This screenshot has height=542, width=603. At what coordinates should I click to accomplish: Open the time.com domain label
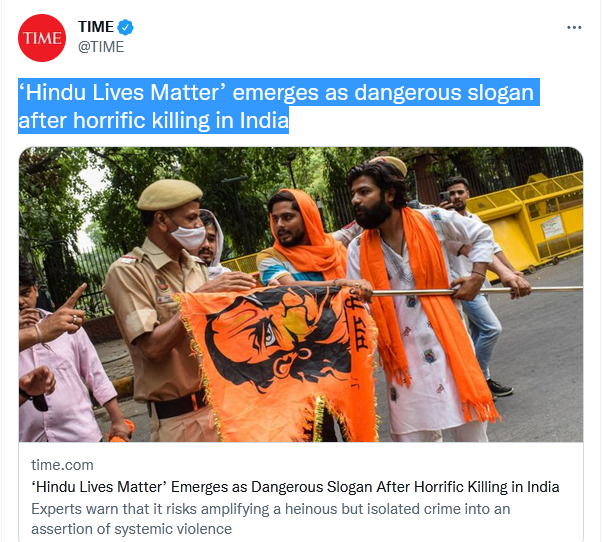pos(62,465)
